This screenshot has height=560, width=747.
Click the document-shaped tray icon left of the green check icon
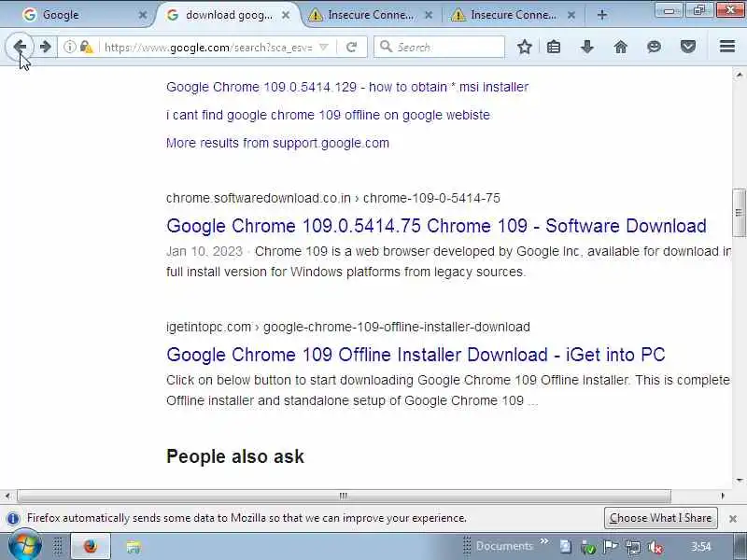click(x=566, y=547)
